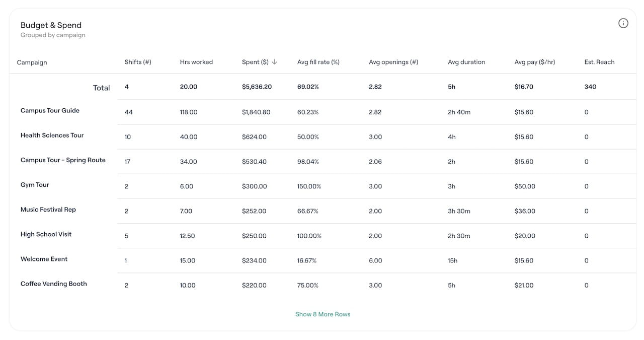Sort by Campaign column header
The height and width of the screenshot is (340, 644).
click(32, 62)
